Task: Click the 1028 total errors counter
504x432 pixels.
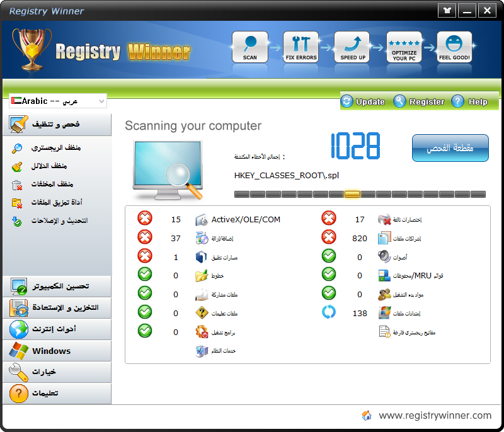Action: click(355, 146)
